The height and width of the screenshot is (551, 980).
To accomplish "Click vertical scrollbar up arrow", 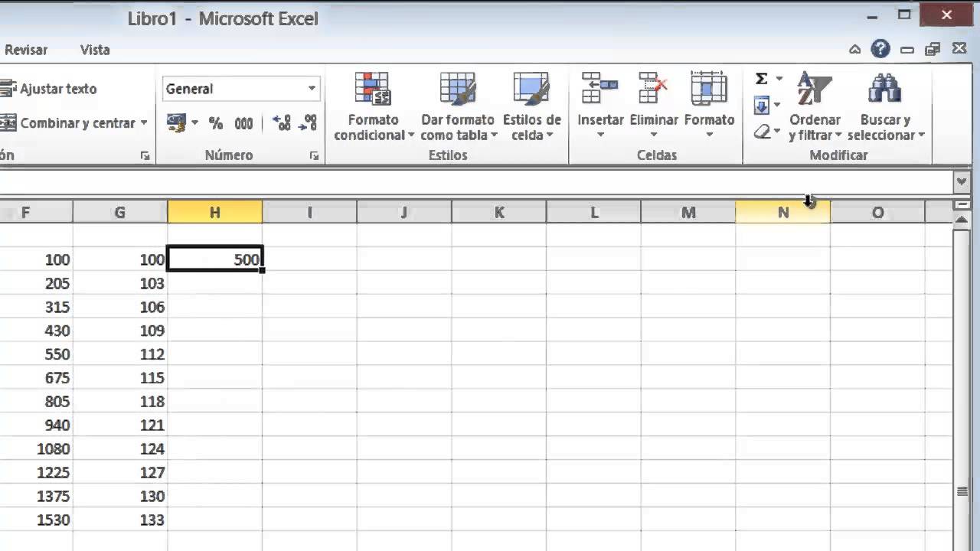I will pos(962,220).
